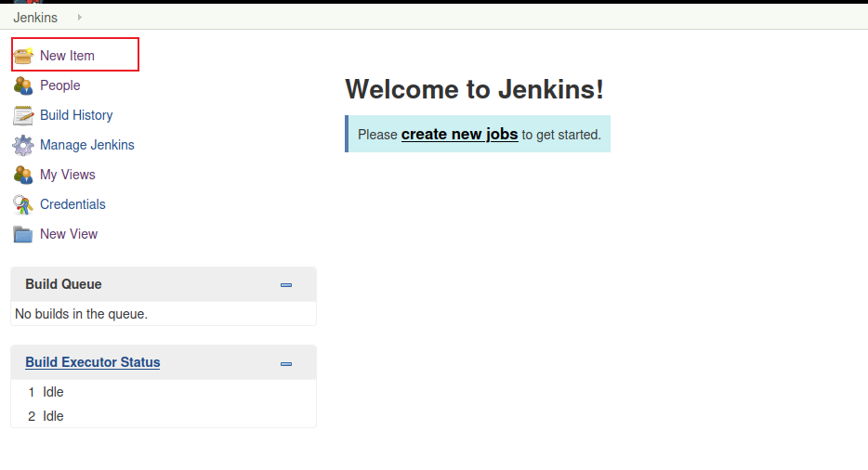Click the People icon in sidebar

click(x=23, y=85)
